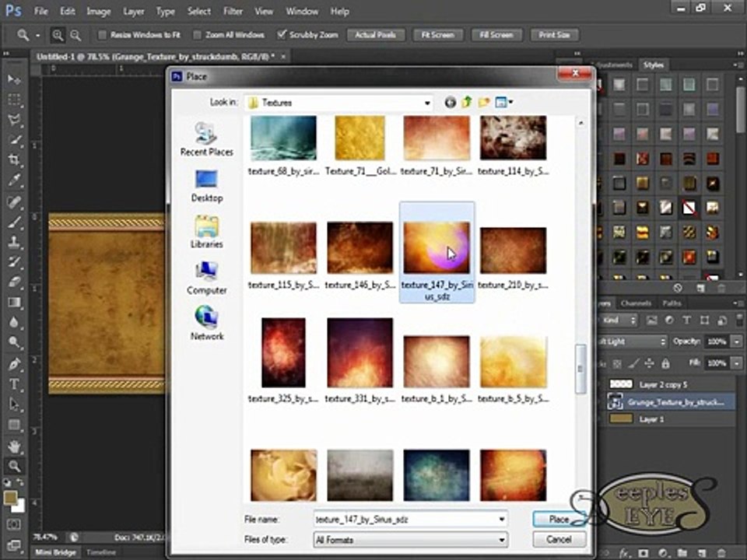Click the File name input field
747x560 pixels.
pos(405,519)
